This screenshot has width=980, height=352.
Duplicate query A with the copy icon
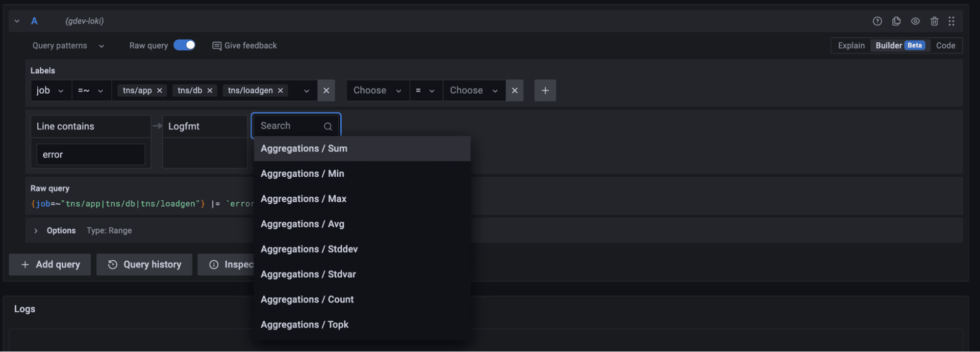point(896,21)
